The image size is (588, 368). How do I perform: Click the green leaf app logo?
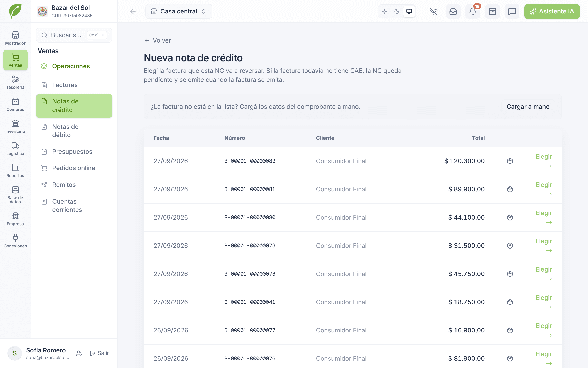(15, 11)
